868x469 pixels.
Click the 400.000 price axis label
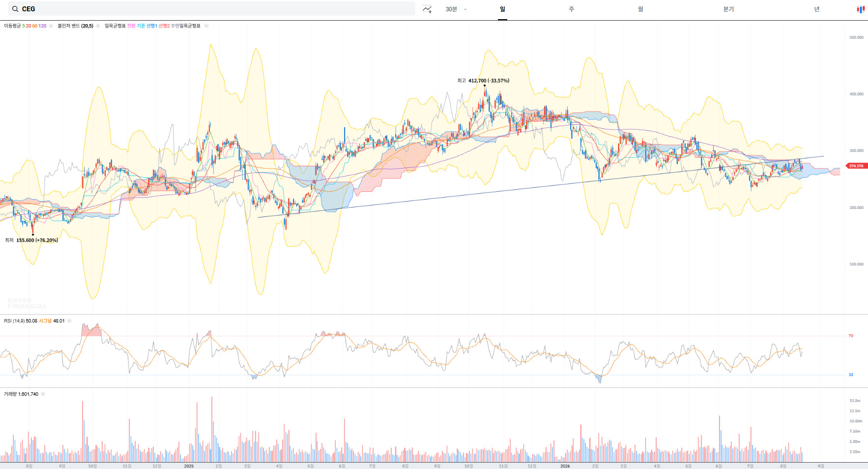point(856,94)
